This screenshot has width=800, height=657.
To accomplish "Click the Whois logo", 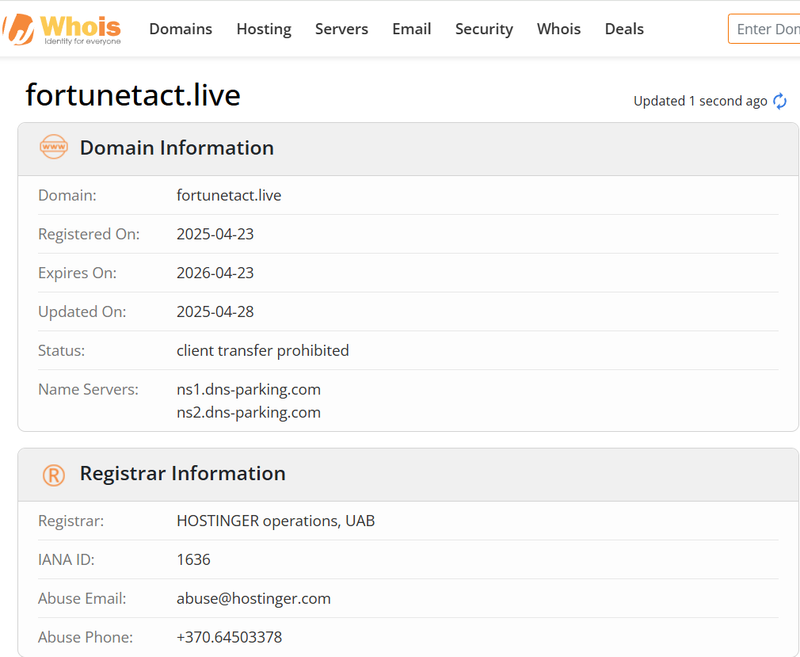I will 61,30.
